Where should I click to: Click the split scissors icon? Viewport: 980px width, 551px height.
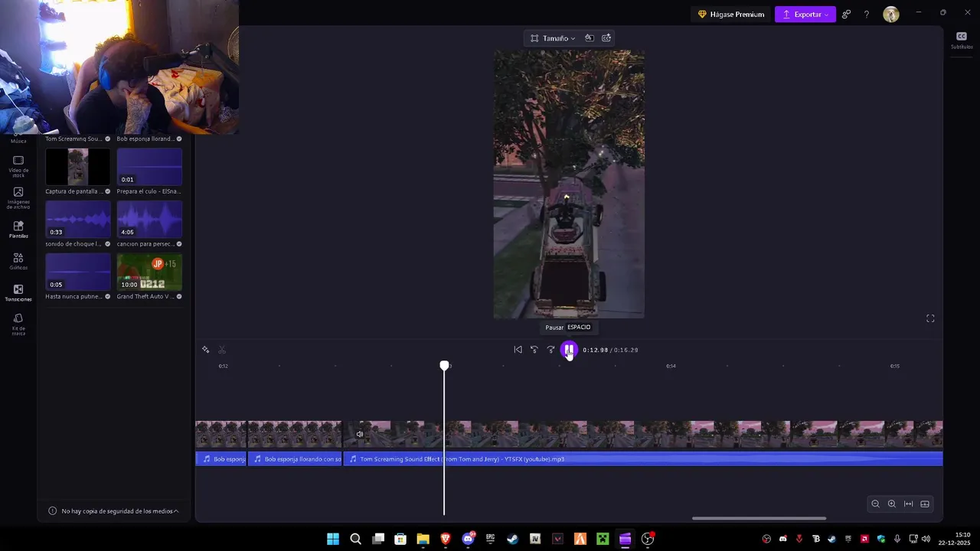point(222,350)
